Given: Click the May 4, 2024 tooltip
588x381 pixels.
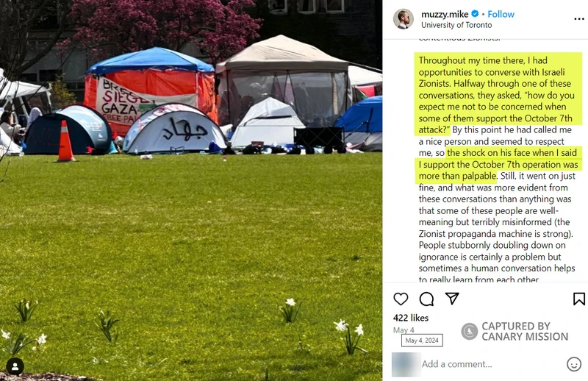Looking at the screenshot, I should pyautogui.click(x=422, y=341).
